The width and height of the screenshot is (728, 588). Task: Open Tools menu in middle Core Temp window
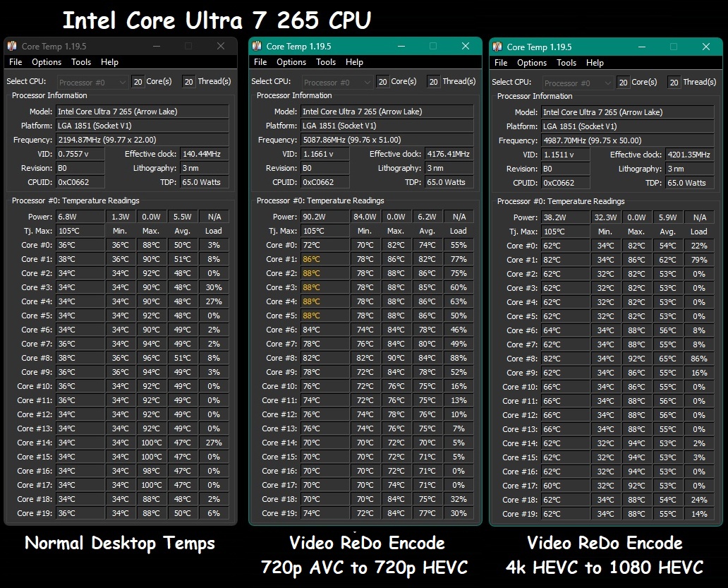326,62
